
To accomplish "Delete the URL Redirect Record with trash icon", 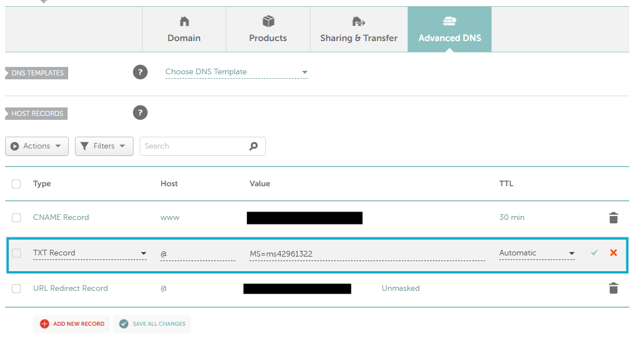I will point(613,289).
